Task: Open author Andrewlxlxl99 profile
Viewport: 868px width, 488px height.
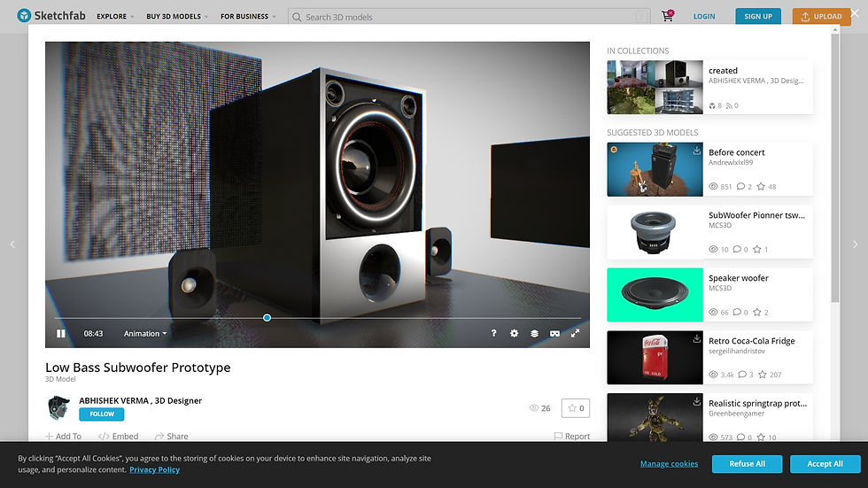Action: [731, 163]
